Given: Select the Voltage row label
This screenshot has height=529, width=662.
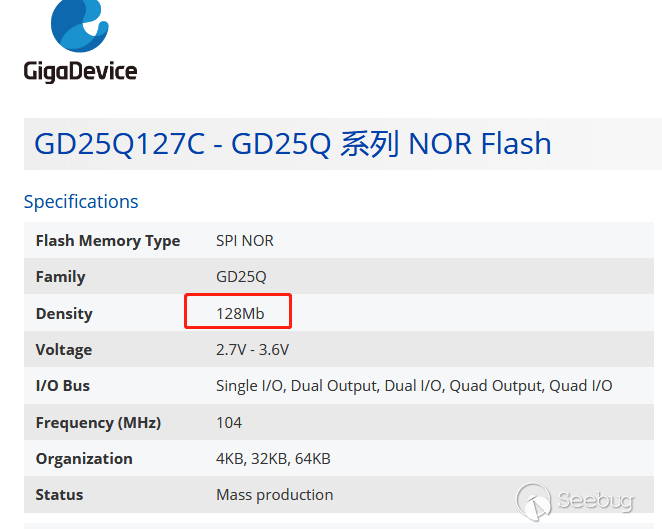Looking at the screenshot, I should pos(64,350).
